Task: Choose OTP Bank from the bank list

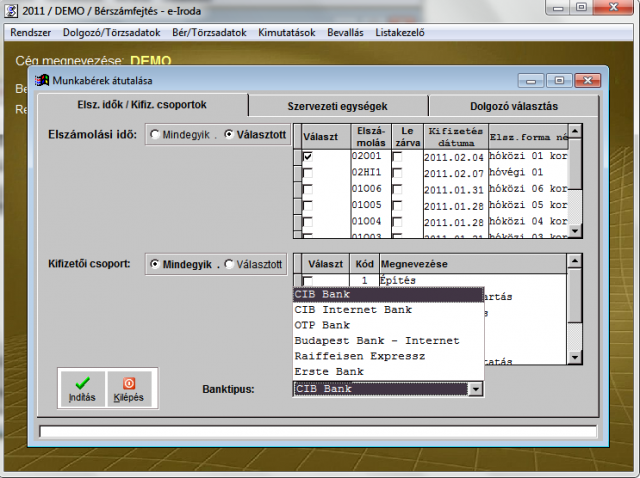Action: click(x=322, y=325)
